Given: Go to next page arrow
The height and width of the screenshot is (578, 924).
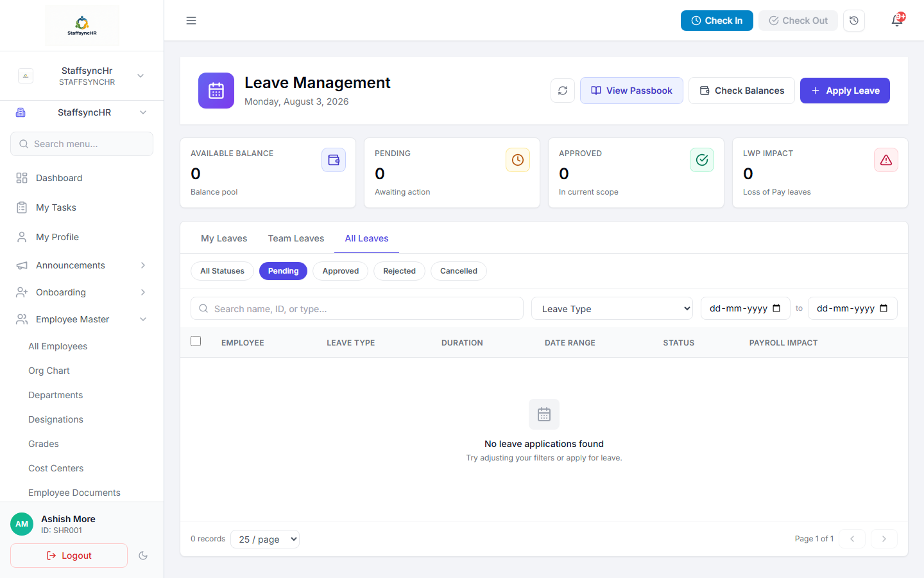Looking at the screenshot, I should point(884,539).
